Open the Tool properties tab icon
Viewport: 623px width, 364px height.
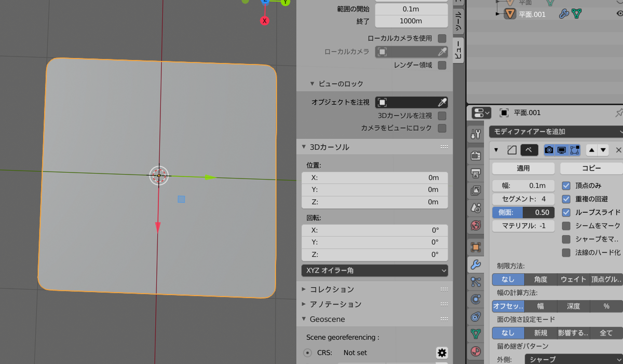click(476, 134)
